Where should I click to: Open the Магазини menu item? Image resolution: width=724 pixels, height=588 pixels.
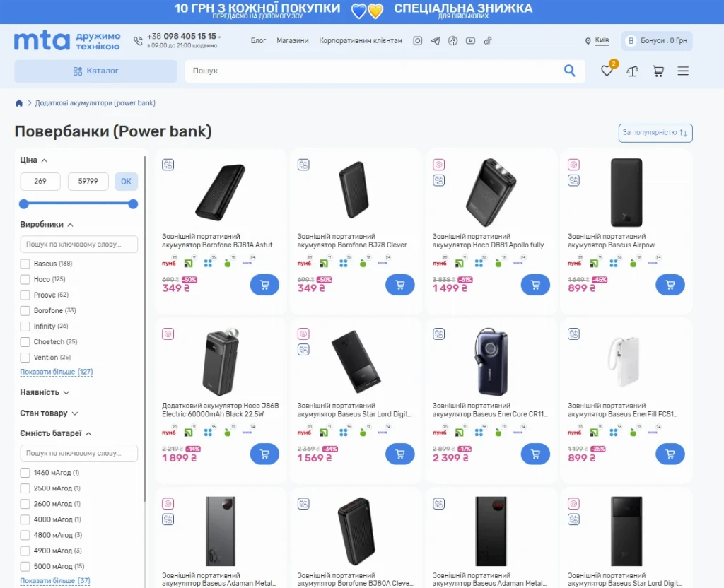292,40
